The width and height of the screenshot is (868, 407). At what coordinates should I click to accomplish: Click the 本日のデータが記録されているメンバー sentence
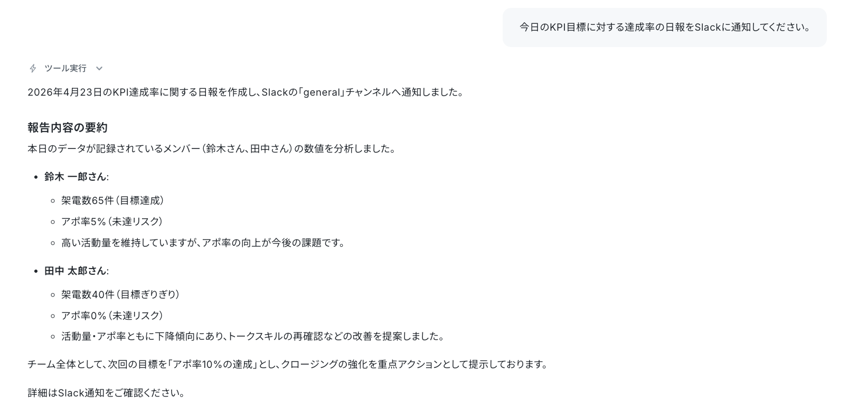click(x=212, y=149)
